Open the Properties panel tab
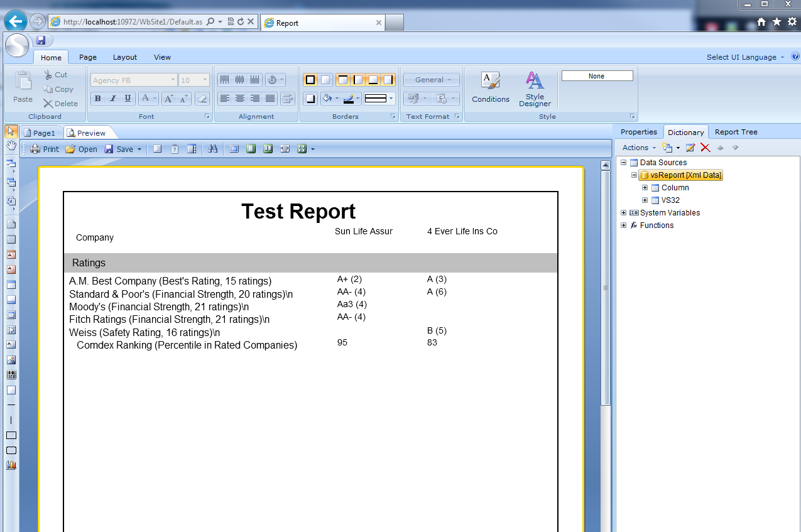 [638, 132]
